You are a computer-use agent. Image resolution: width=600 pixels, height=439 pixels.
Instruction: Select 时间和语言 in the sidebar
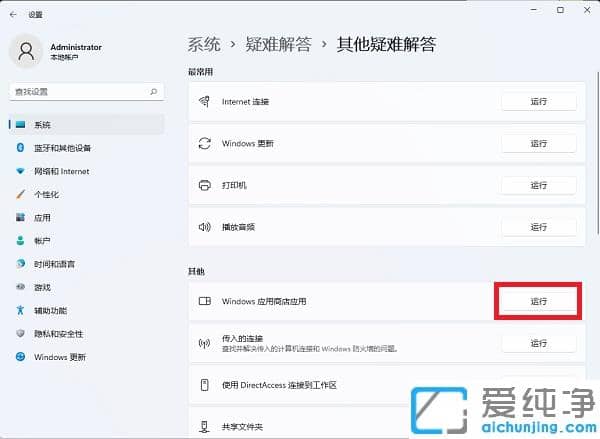click(x=86, y=264)
